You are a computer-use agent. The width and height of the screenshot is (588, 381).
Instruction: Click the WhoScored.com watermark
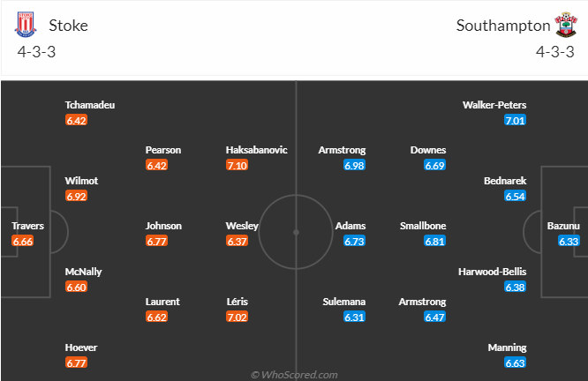pyautogui.click(x=294, y=374)
